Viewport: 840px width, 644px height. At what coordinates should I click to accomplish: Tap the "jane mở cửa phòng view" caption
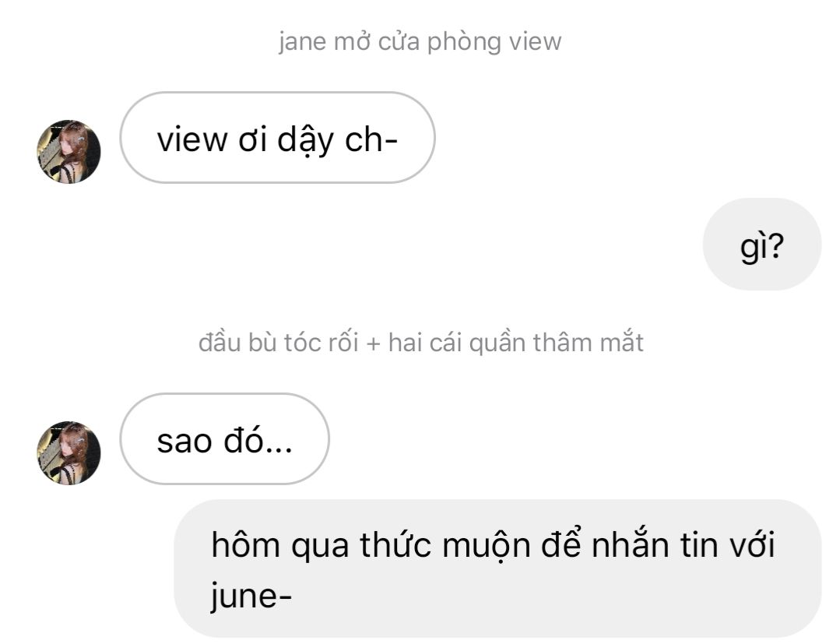click(x=420, y=41)
